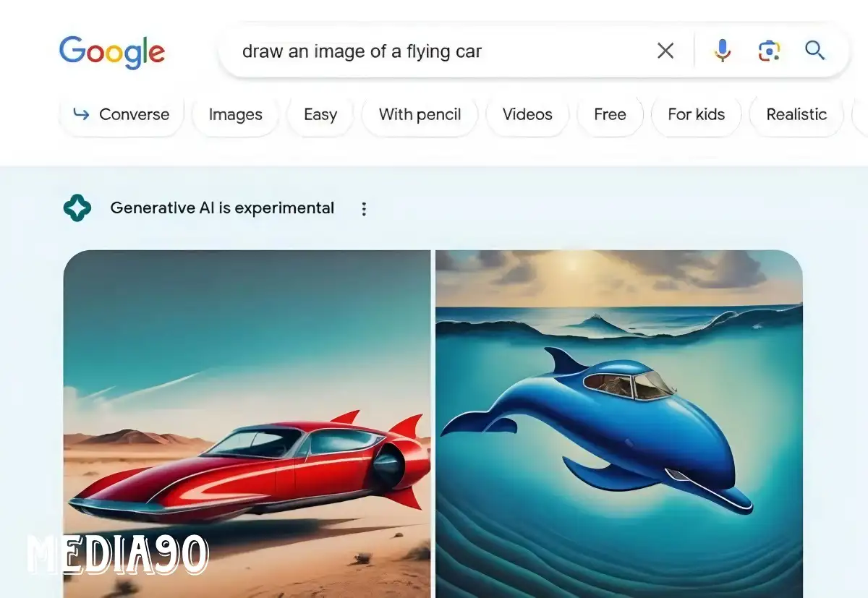
Task: Click the Converse arrow icon chip
Action: click(x=121, y=114)
